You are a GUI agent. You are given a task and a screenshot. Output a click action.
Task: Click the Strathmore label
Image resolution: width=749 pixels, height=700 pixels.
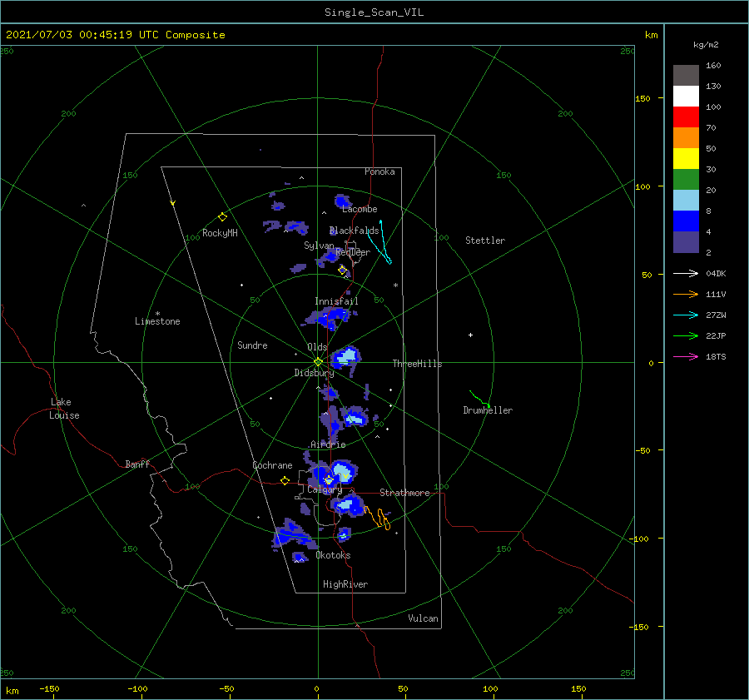click(404, 493)
